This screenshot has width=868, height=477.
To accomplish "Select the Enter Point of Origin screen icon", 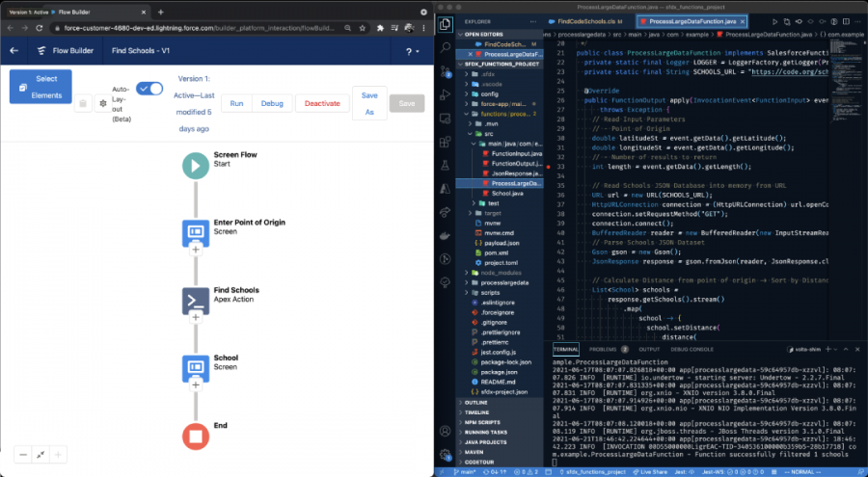I will [x=196, y=231].
